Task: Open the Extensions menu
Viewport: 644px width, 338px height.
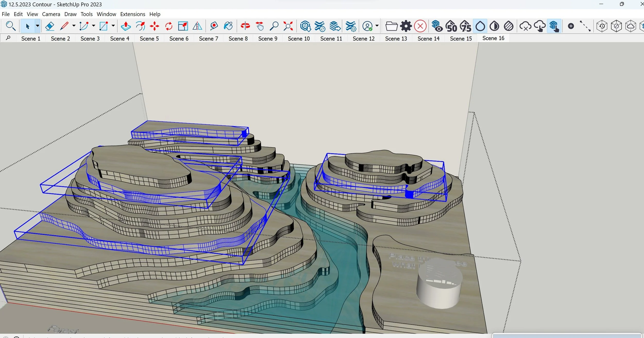Action: point(132,14)
